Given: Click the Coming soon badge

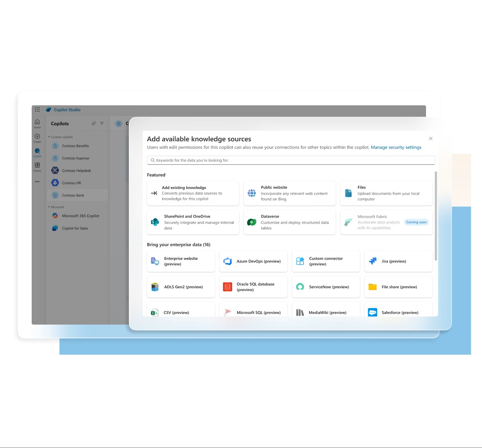Looking at the screenshot, I should tap(416, 222).
